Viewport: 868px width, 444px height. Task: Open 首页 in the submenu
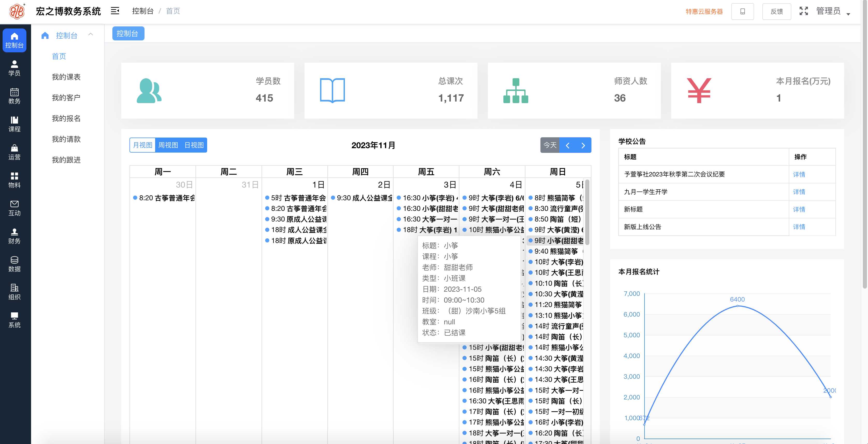point(59,56)
